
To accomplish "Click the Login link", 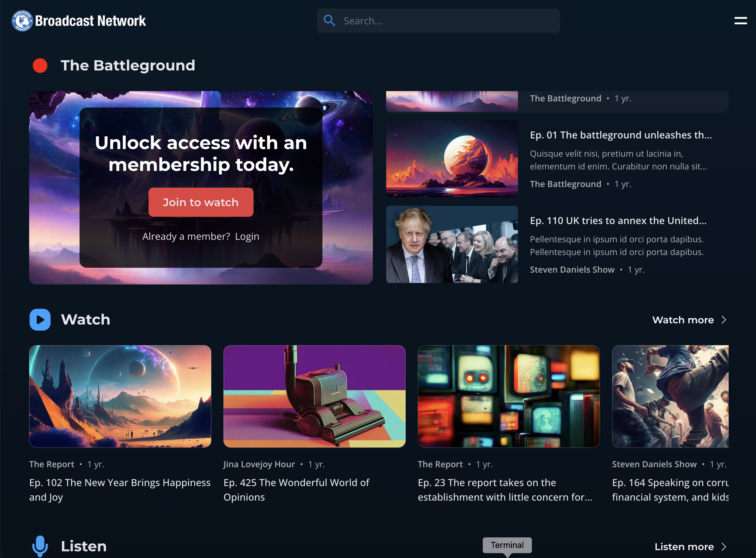I will click(247, 236).
